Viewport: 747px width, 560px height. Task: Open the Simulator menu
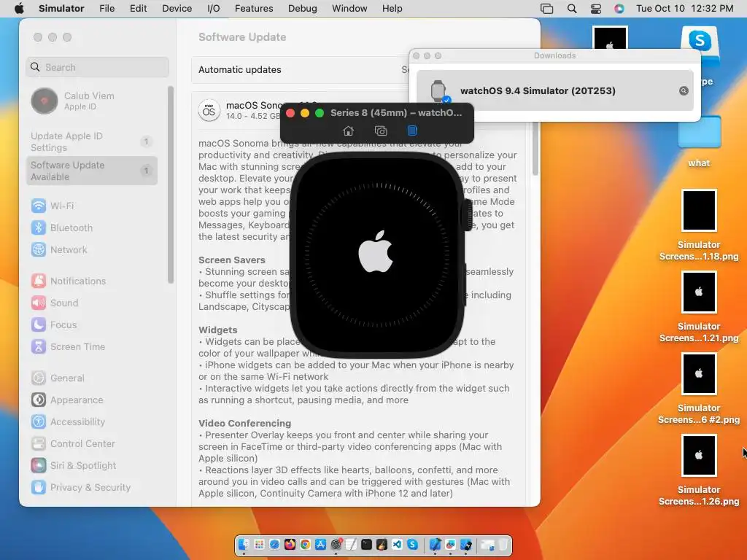[x=61, y=8]
